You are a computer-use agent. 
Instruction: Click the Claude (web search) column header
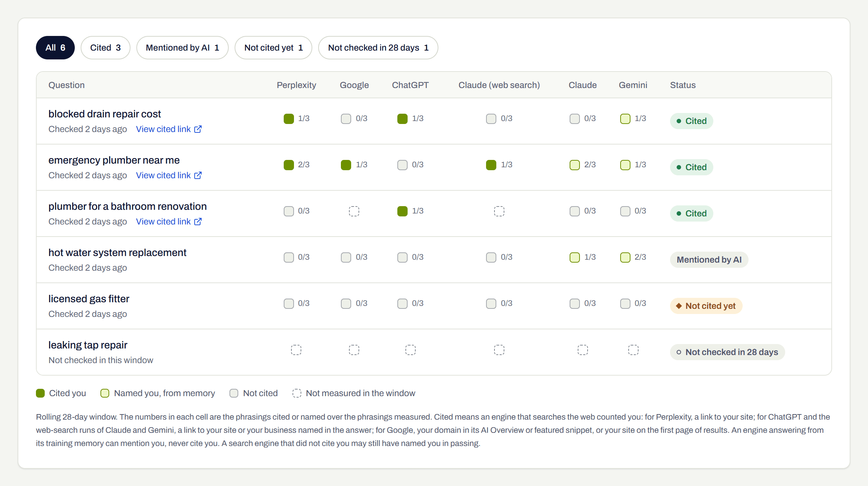pos(499,85)
